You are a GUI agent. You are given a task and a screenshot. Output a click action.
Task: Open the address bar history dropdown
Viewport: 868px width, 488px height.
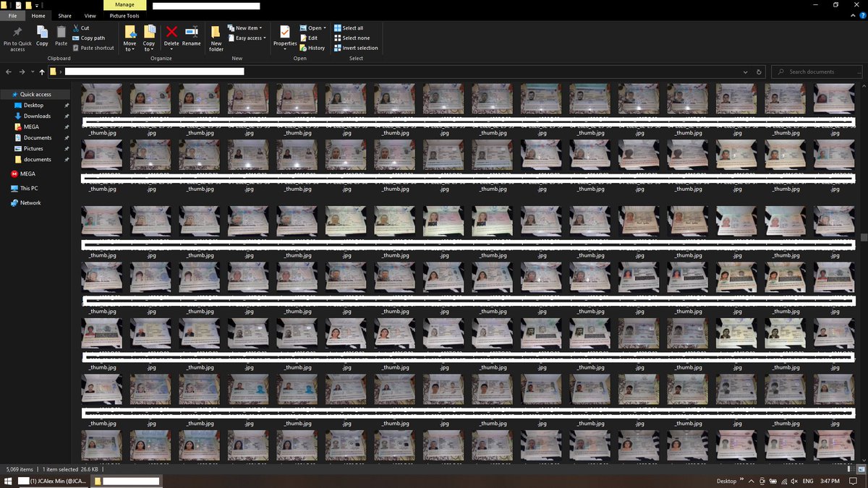click(x=745, y=72)
